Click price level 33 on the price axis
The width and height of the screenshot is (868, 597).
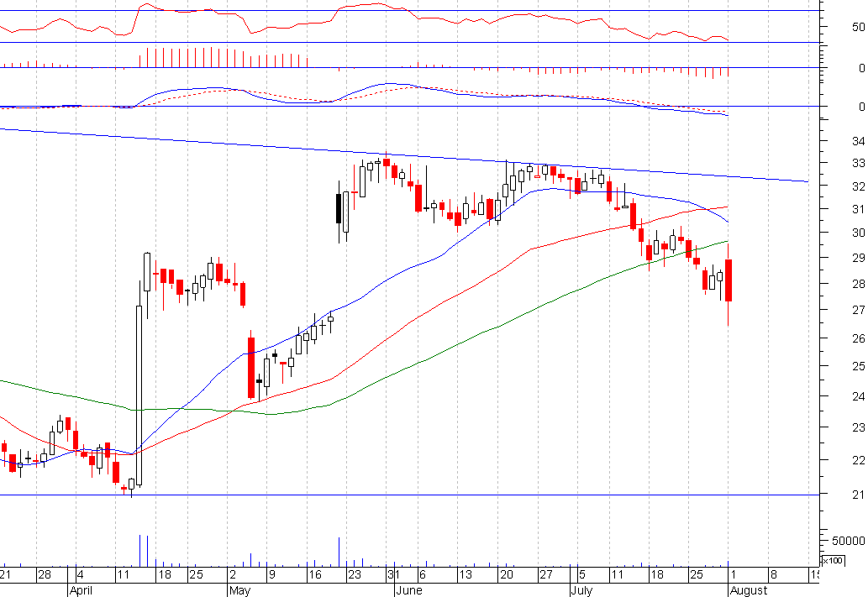coord(859,163)
